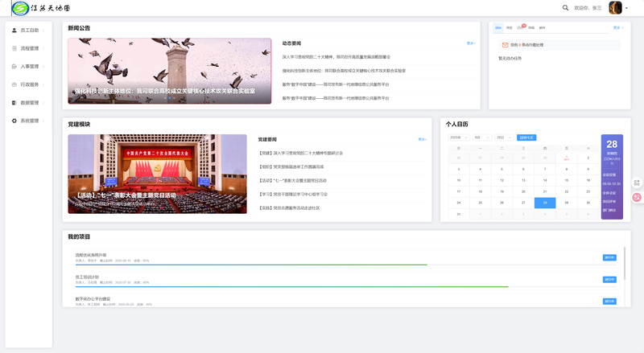Viewport: 644px width, 353px height.
Task: Click the 数据管理 sidebar icon
Action: pyautogui.click(x=14, y=103)
